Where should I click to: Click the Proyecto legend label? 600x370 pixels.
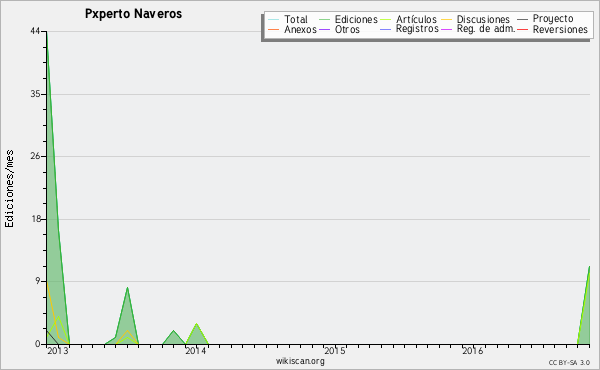click(x=553, y=19)
